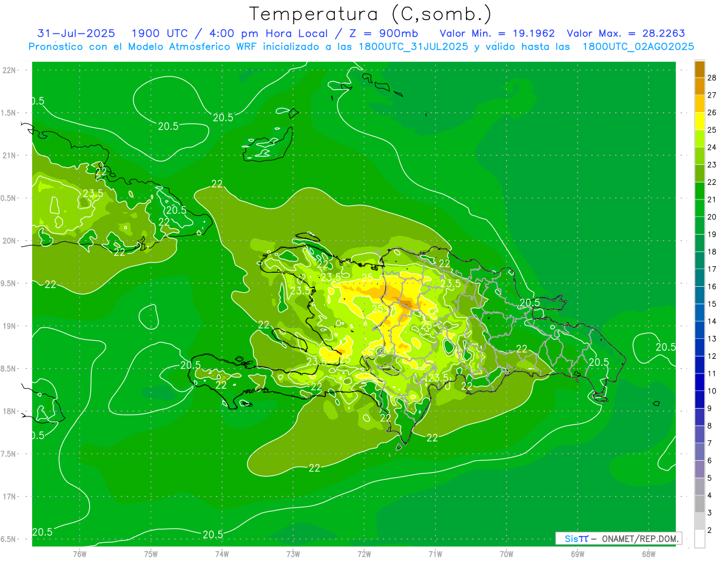Click the 74W longitude axis label
Screen dimensions: 728x562
coord(221,554)
